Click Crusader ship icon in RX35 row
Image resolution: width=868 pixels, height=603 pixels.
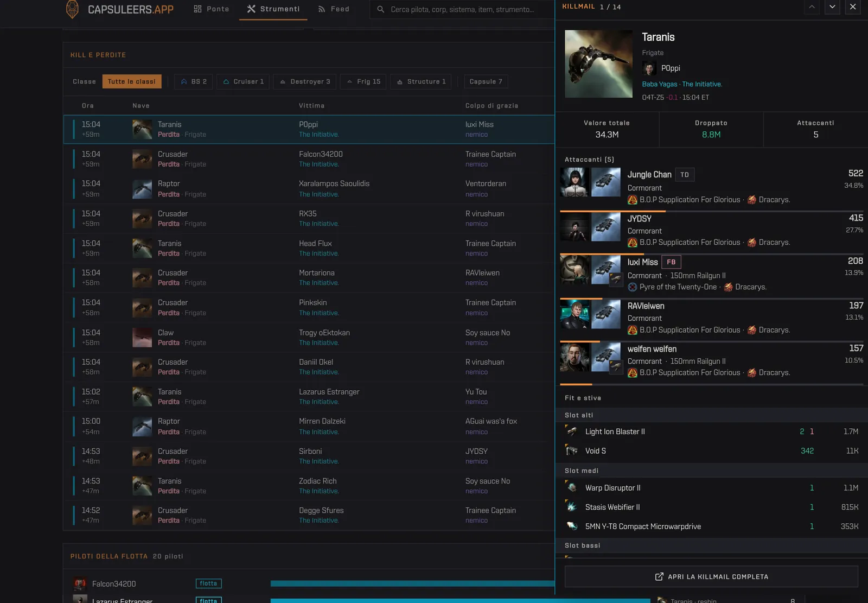click(x=142, y=218)
